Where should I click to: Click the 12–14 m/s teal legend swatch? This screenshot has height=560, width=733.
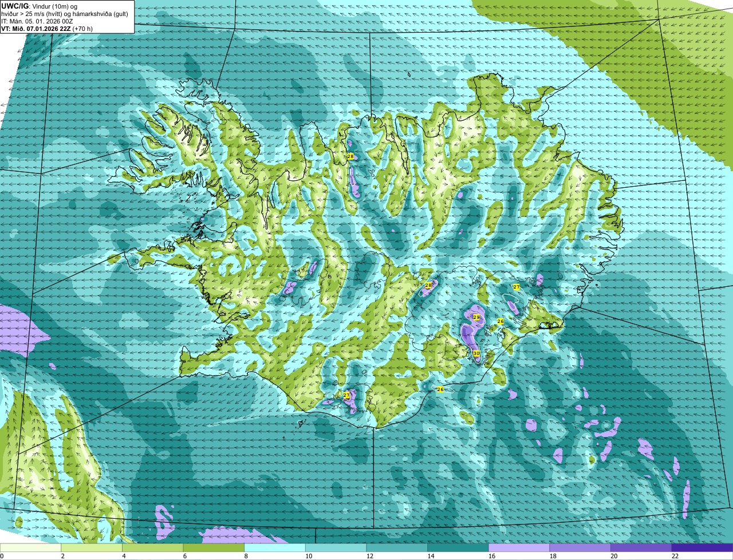(397, 548)
